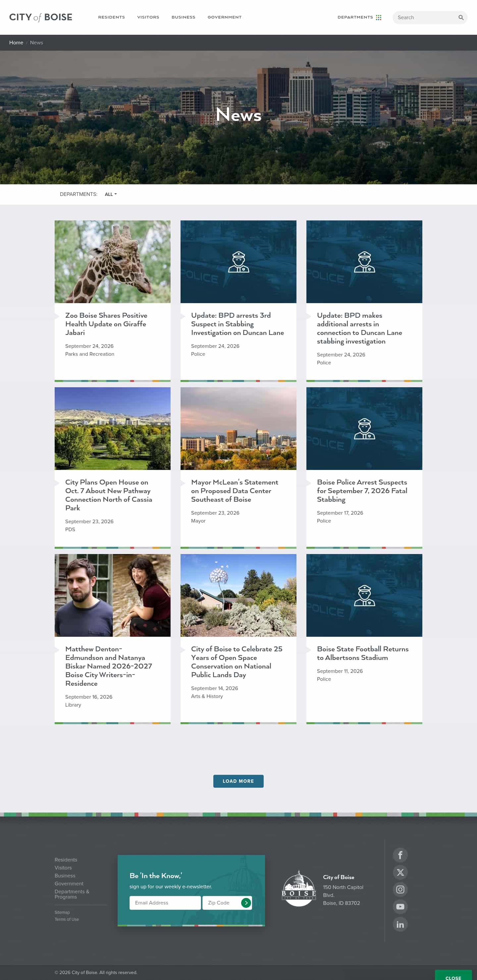
Task: Expand the Departments ALL filter dropdown
Action: click(x=111, y=194)
